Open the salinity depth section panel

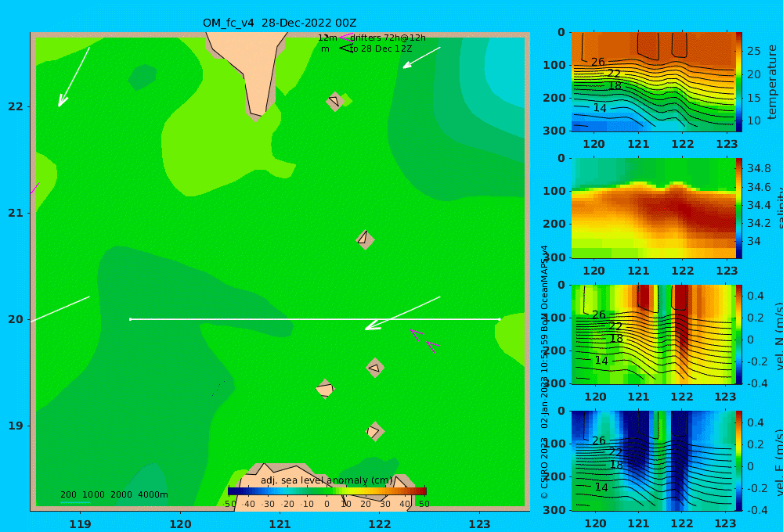pos(653,208)
